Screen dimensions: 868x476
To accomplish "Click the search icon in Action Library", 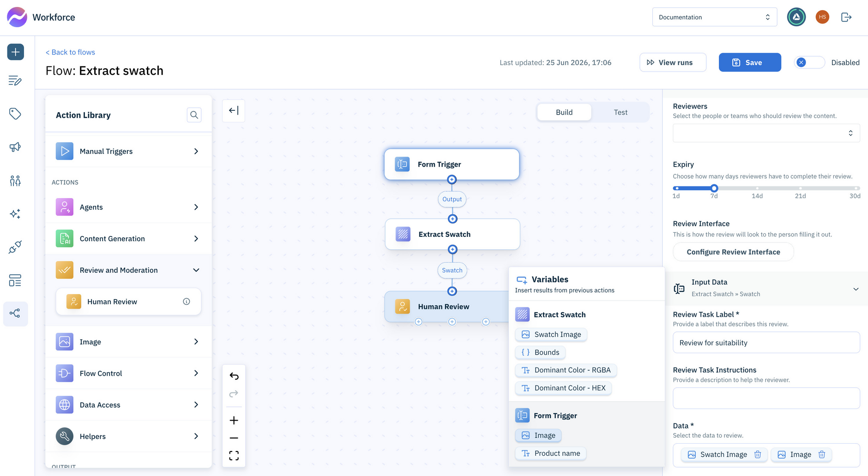I will click(194, 114).
